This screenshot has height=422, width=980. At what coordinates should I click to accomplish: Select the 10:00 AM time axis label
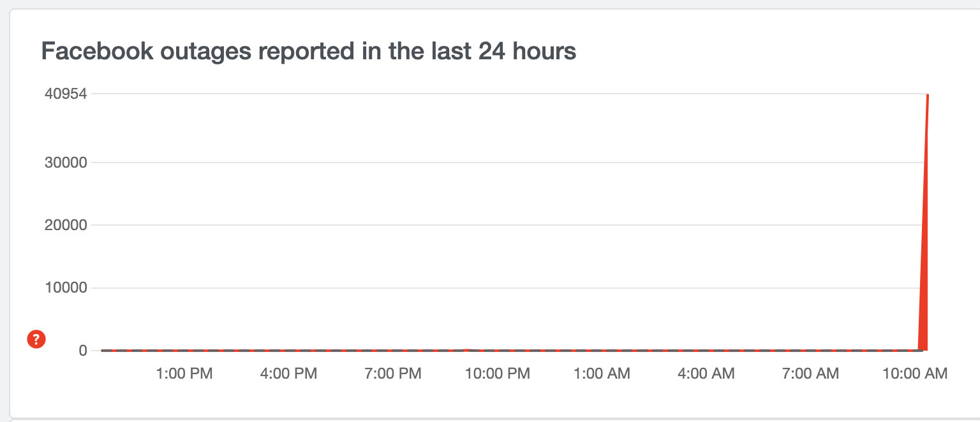(915, 374)
